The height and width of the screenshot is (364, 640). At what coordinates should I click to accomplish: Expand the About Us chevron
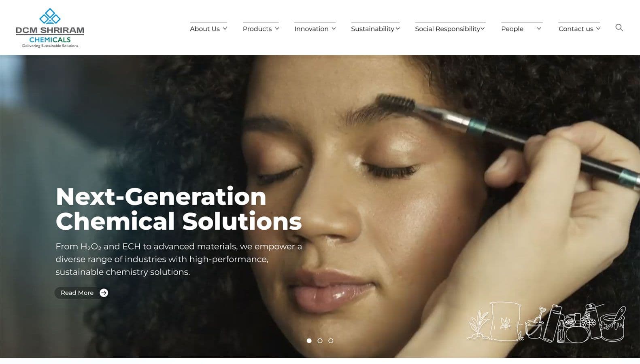(225, 29)
